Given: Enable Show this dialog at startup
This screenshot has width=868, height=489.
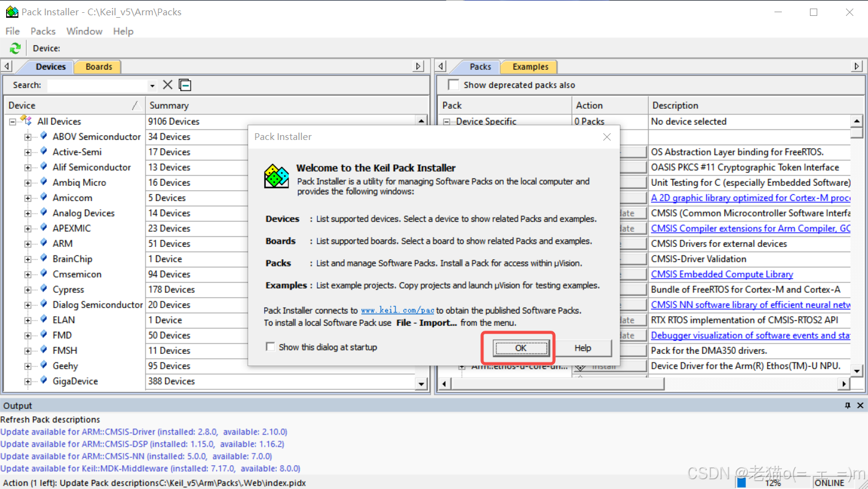Looking at the screenshot, I should (270, 347).
